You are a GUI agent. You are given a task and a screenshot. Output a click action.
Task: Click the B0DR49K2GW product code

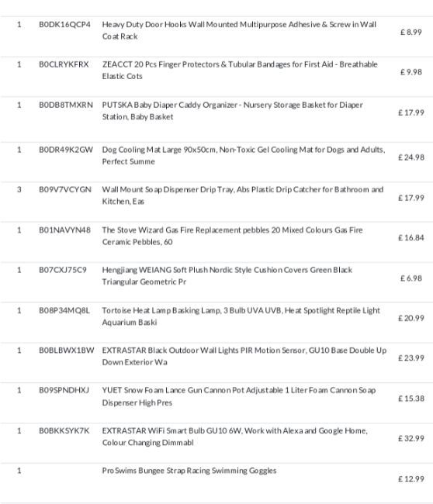point(66,150)
